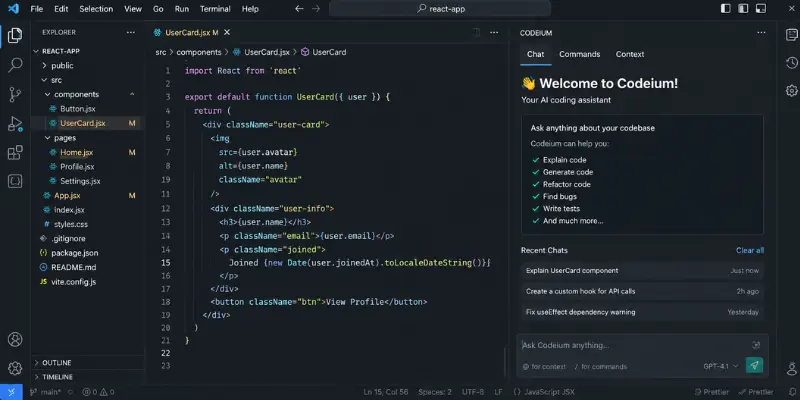The height and width of the screenshot is (400, 800).
Task: Open the GPT-4.1 model dropdown
Action: pyautogui.click(x=720, y=366)
